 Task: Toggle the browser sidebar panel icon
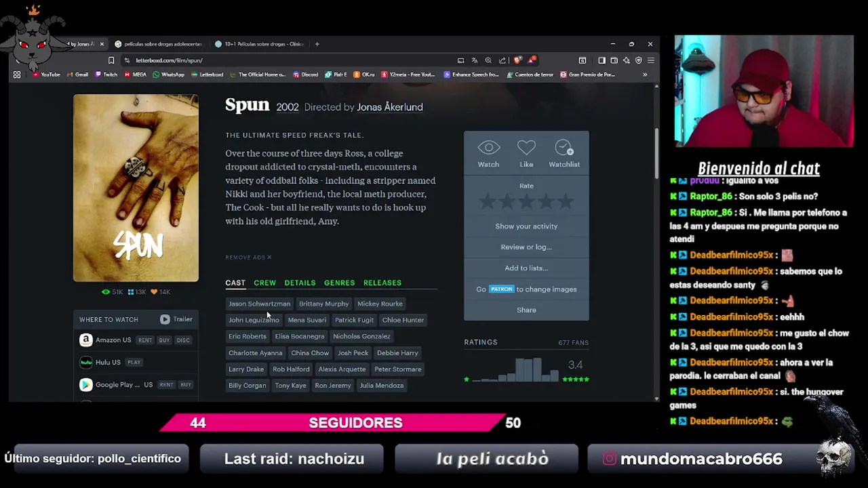tap(601, 60)
